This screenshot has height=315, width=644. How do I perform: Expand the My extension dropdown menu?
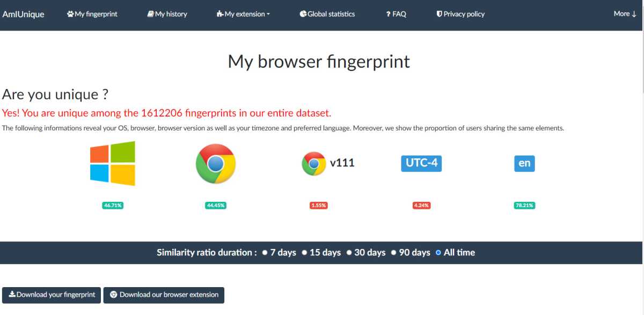coord(243,14)
